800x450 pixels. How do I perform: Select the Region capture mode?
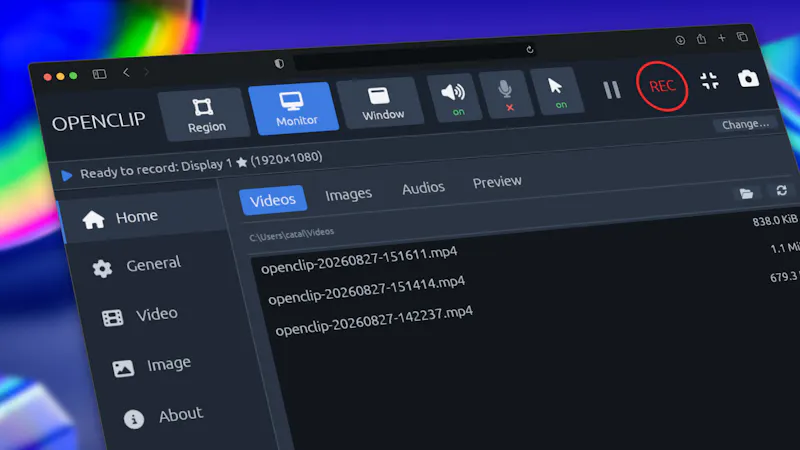click(205, 115)
